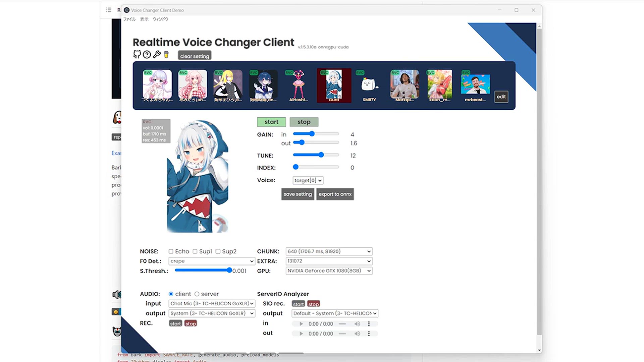Click speaker icon in background browser page

coord(116,295)
